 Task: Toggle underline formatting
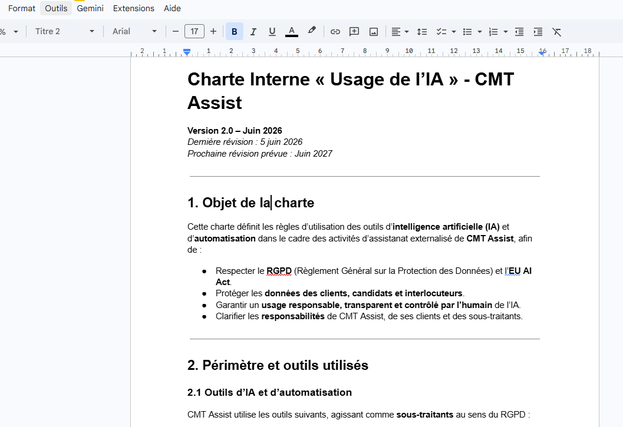(x=272, y=32)
